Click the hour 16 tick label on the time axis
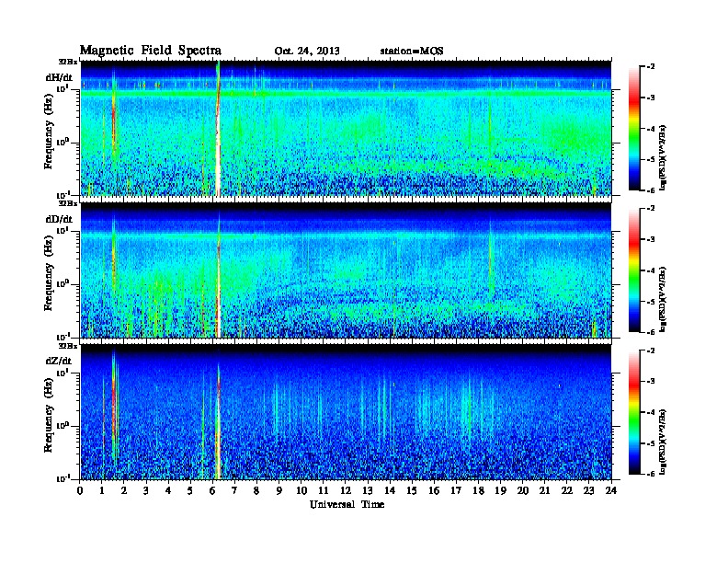The image size is (728, 563). pyautogui.click(x=435, y=491)
